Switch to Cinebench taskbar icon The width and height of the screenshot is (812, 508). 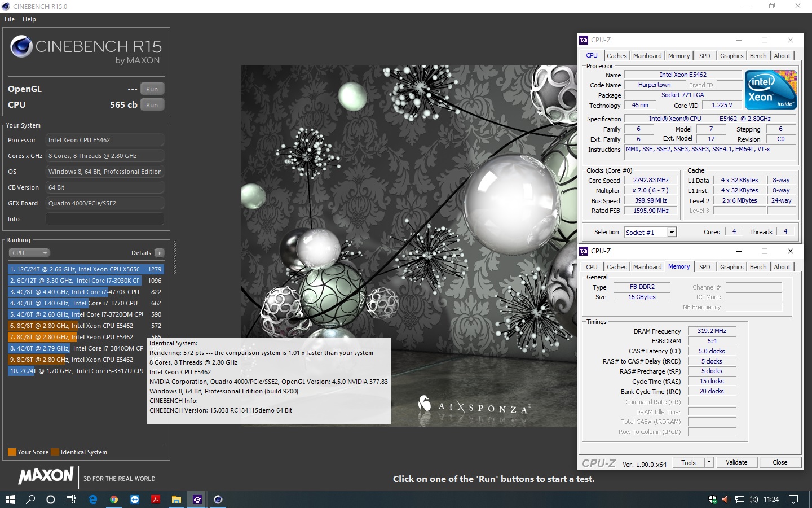tap(218, 500)
